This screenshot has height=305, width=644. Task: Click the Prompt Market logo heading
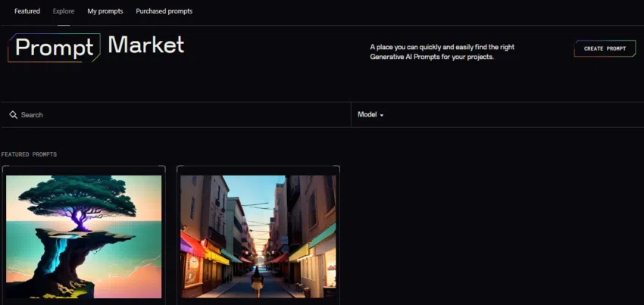click(x=95, y=47)
